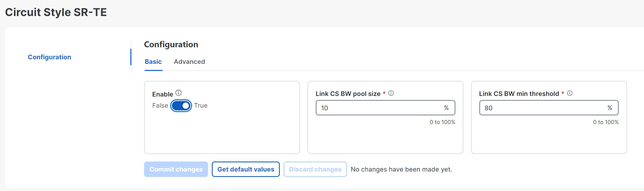Toggle the Enable switch off

pos(181,106)
